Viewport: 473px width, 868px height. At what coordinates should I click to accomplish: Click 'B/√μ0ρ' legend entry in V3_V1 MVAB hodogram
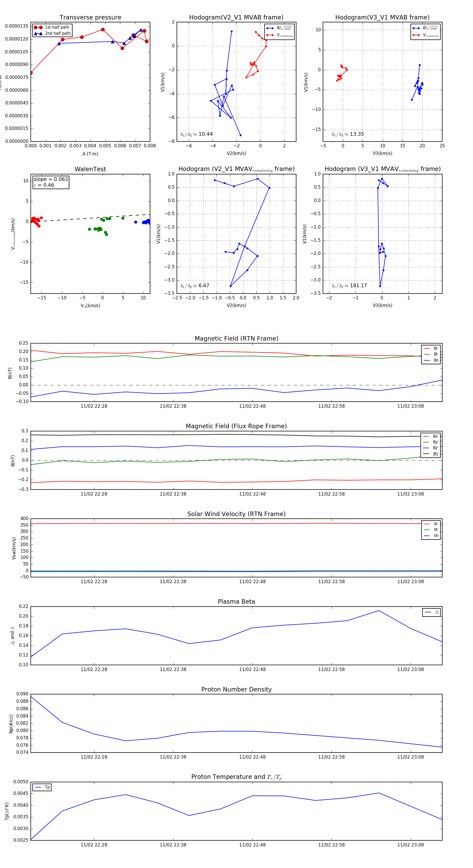(x=425, y=28)
